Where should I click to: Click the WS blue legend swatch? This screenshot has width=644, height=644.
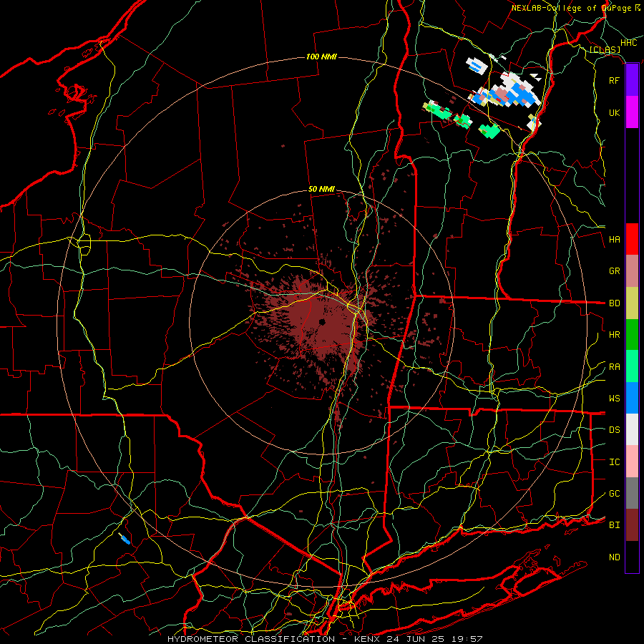632,398
